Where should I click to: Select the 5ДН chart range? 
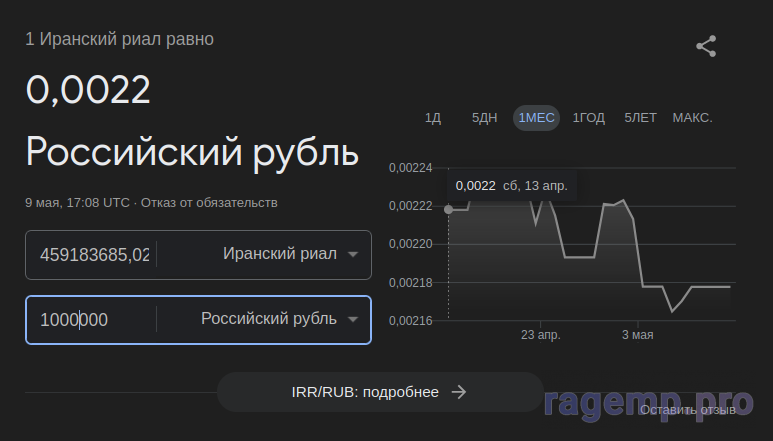pyautogui.click(x=484, y=118)
